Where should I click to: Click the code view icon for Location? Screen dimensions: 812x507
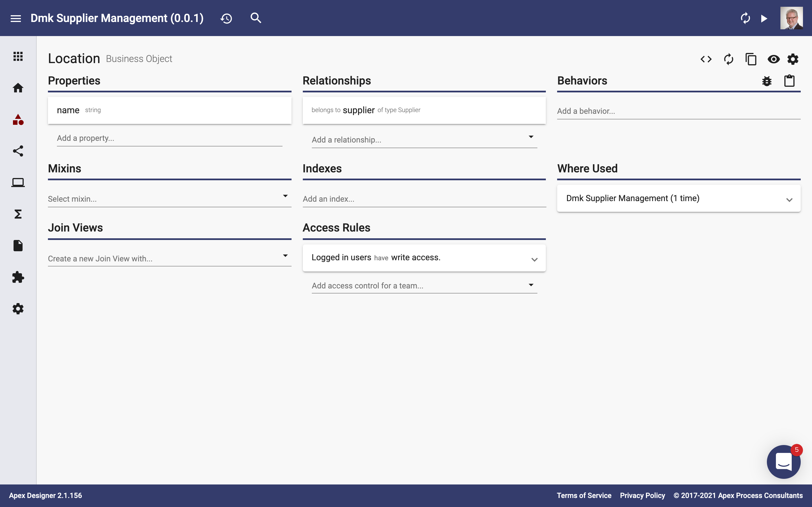coord(706,59)
